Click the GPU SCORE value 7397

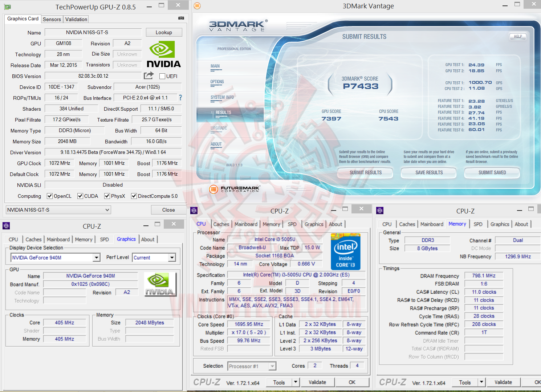click(331, 119)
